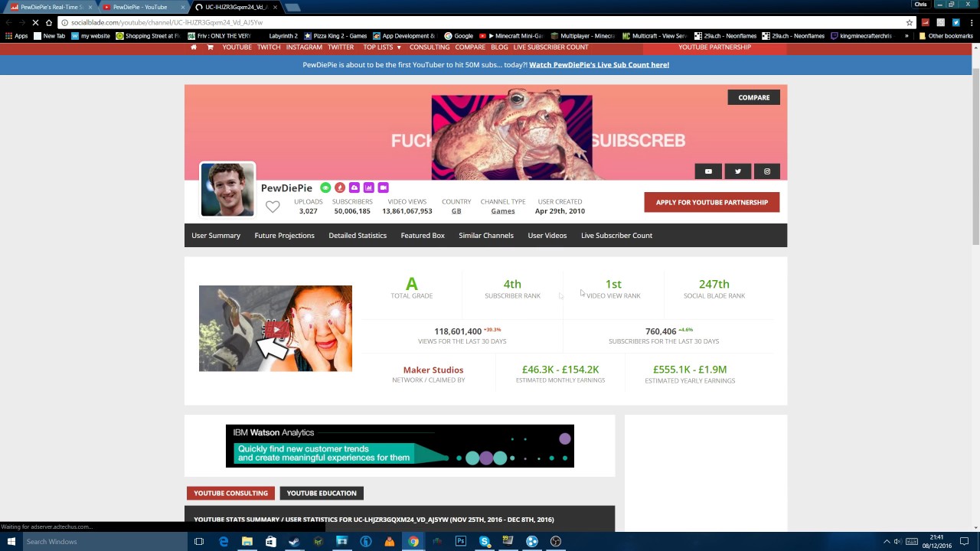Open the channel's Twitter icon on the banner

[x=738, y=171]
